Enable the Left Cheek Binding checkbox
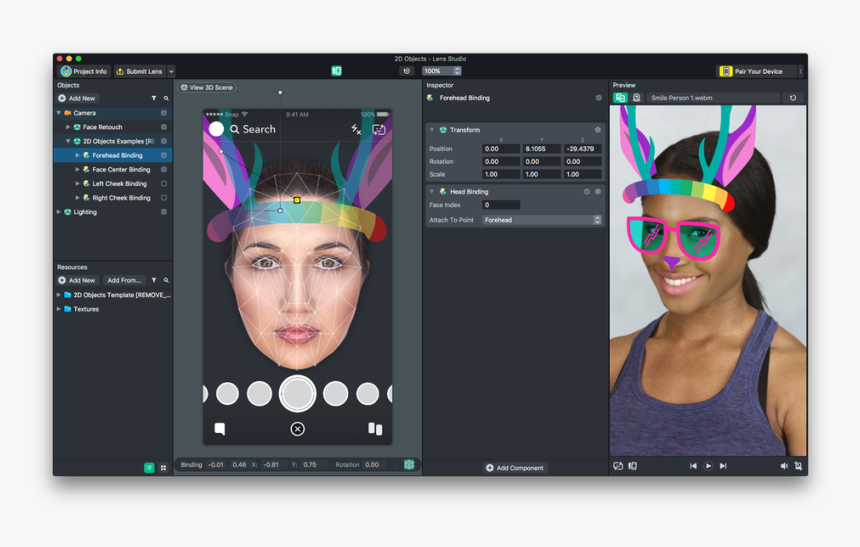 tap(164, 184)
